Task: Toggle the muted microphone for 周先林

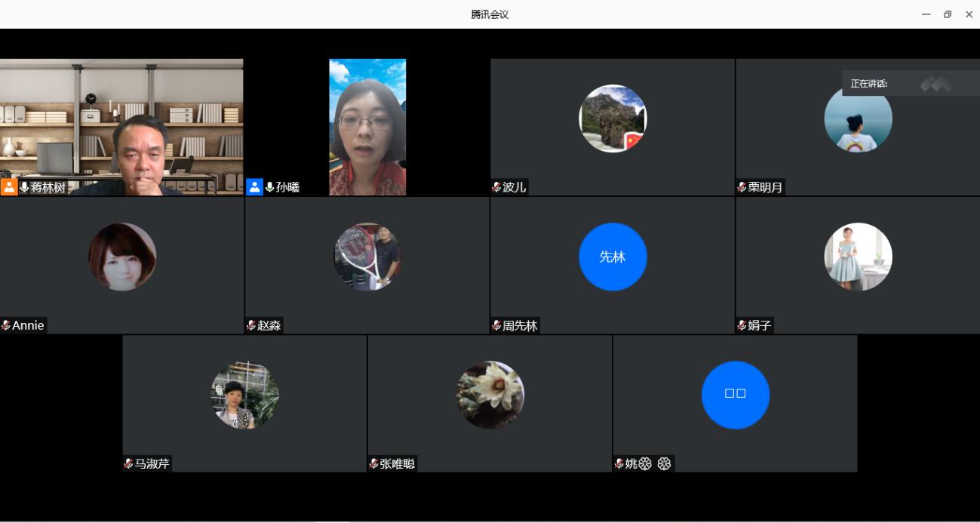Action: (496, 325)
